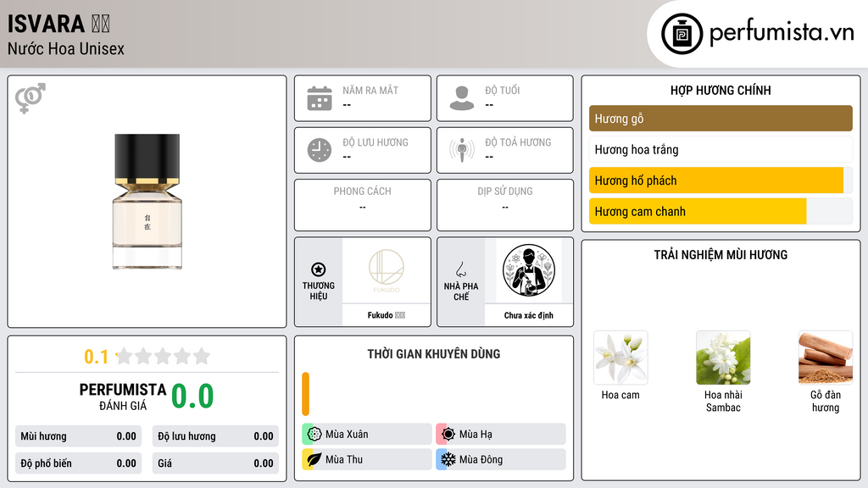Click the Mùa Hạ season label
This screenshot has width=868, height=488.
coord(476,435)
